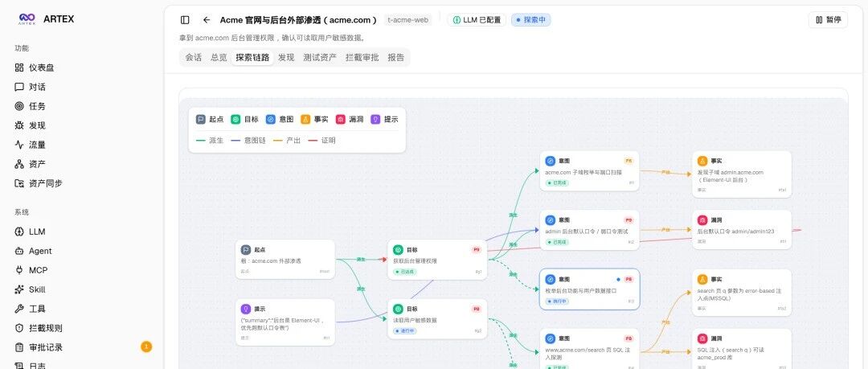Click the purple 提示 legend icon
This screenshot has height=369, width=868.
click(375, 119)
